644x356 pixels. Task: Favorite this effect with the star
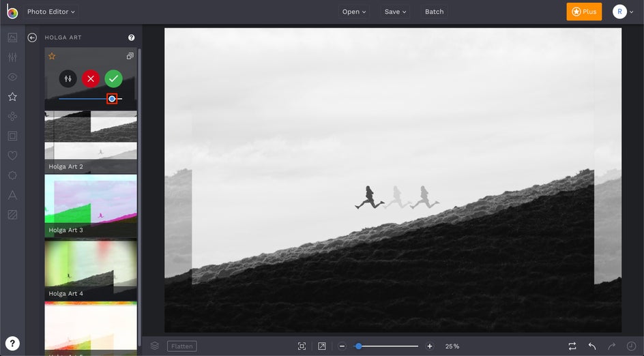tap(52, 56)
